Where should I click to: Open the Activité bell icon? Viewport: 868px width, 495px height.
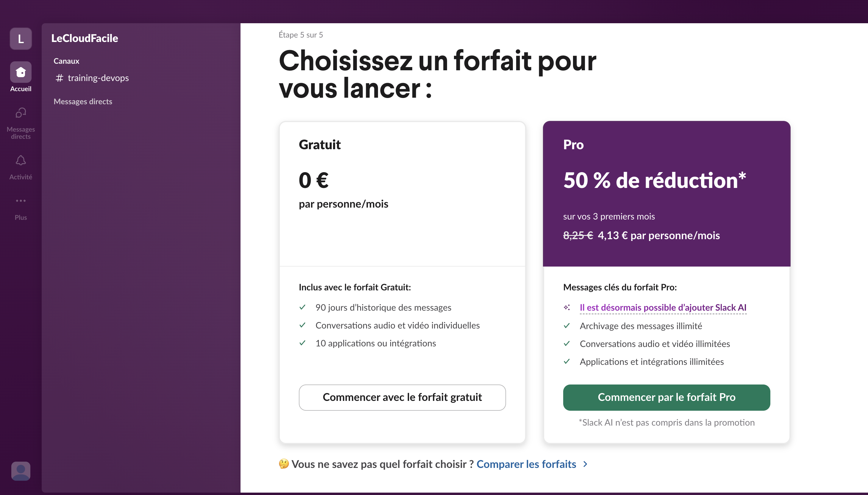[x=21, y=161]
